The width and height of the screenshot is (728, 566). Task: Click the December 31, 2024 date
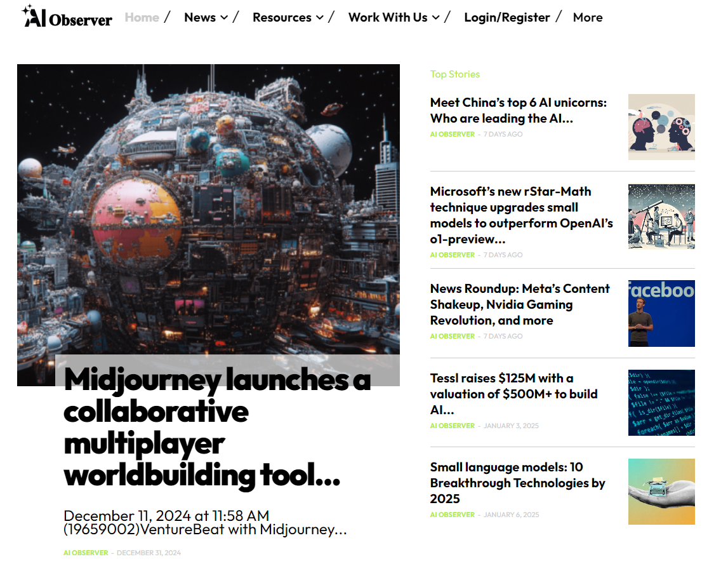149,553
